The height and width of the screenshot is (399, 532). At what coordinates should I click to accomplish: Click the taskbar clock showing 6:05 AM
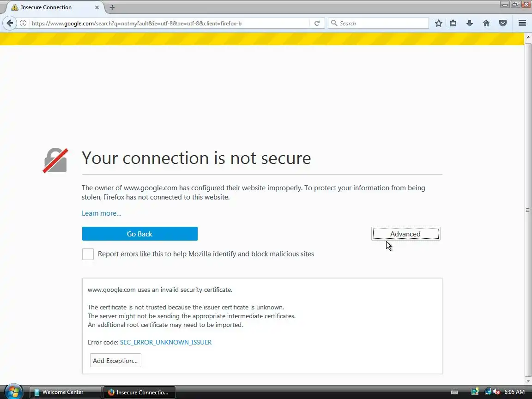514,392
